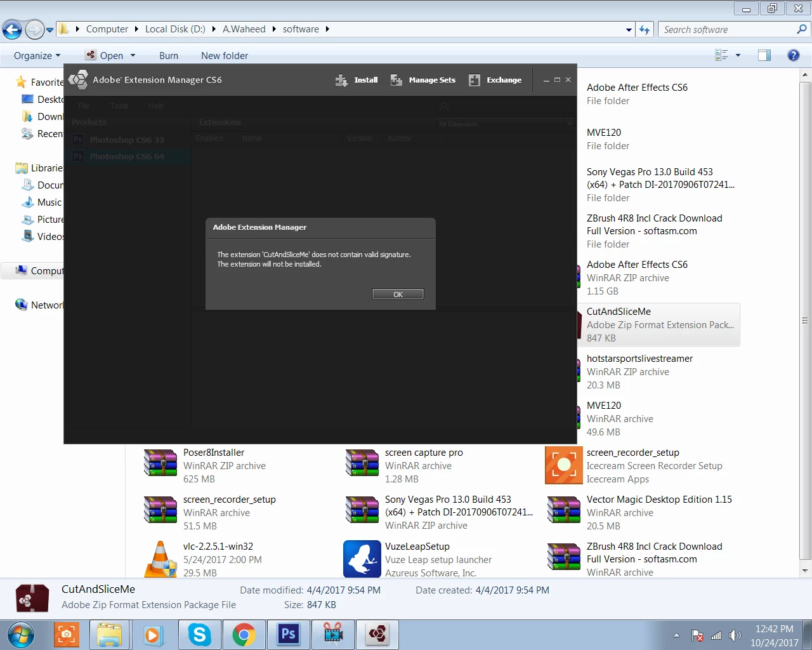Open Windows Explorer from the taskbar

click(110, 635)
